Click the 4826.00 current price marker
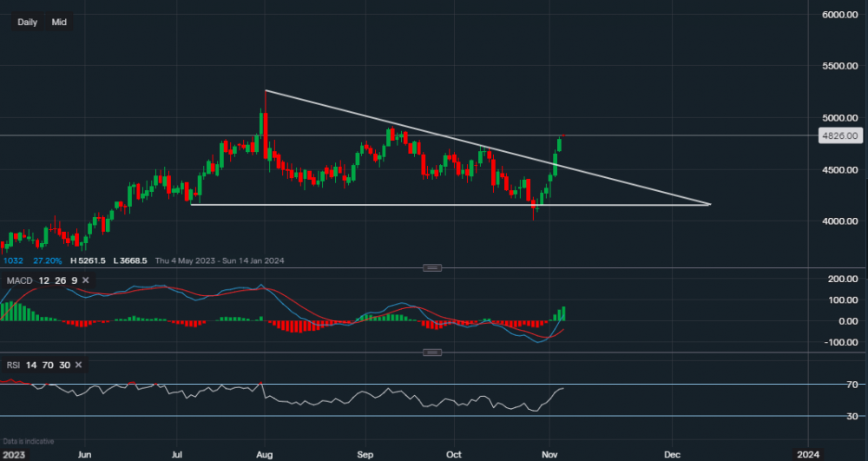Image resolution: width=868 pixels, height=461 pixels. pyautogui.click(x=839, y=135)
